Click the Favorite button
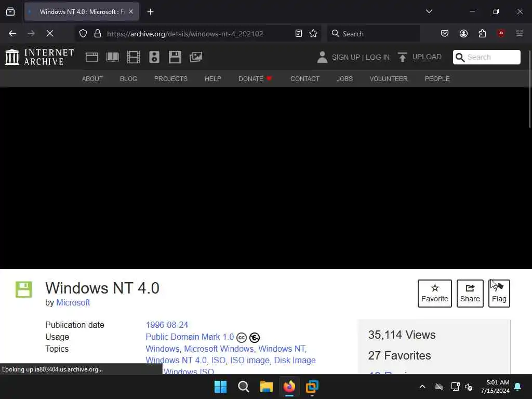The height and width of the screenshot is (399, 532). pos(435,294)
